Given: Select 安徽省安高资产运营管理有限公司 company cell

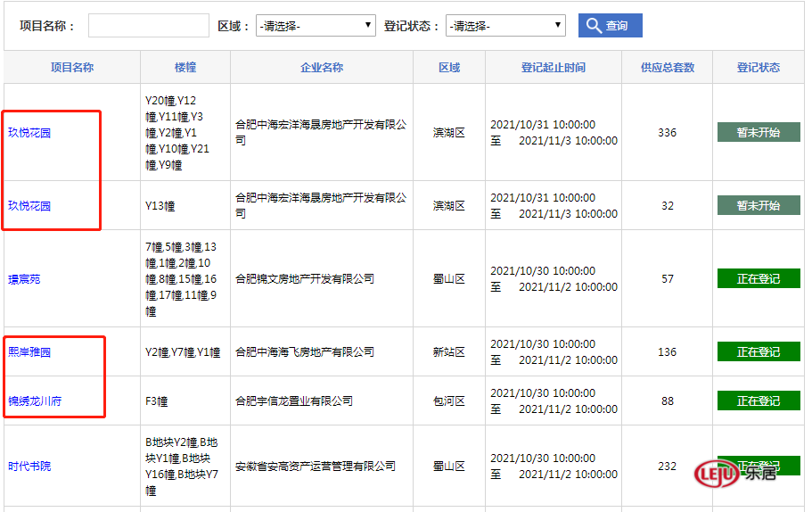Looking at the screenshot, I should pyautogui.click(x=322, y=467).
